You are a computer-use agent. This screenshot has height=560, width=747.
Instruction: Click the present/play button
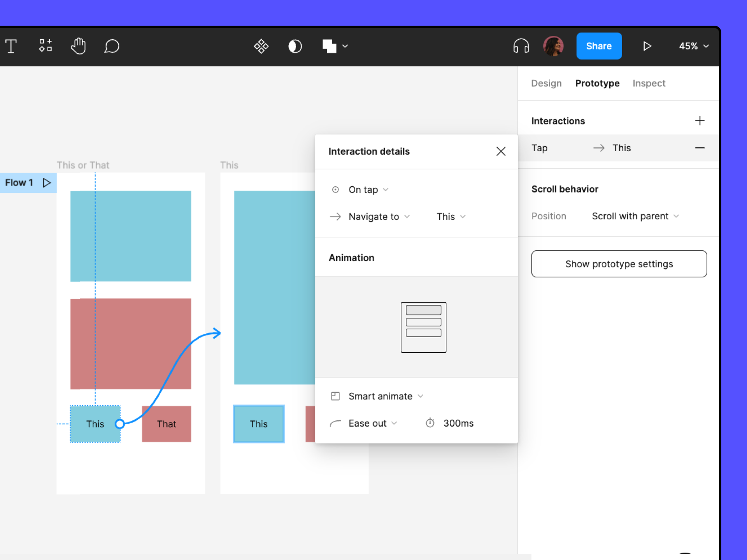point(647,46)
